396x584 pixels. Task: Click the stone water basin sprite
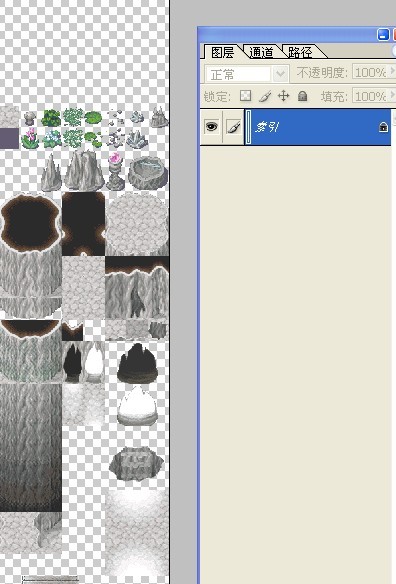click(148, 172)
